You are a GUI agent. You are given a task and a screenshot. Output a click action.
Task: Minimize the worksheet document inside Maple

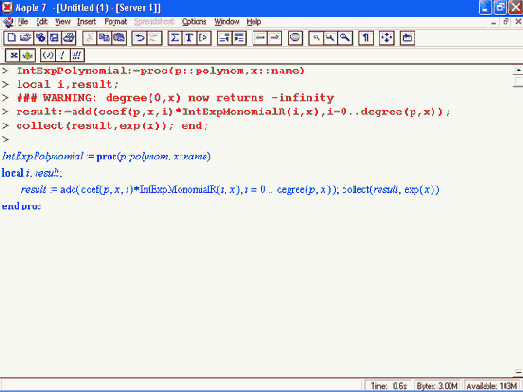494,22
